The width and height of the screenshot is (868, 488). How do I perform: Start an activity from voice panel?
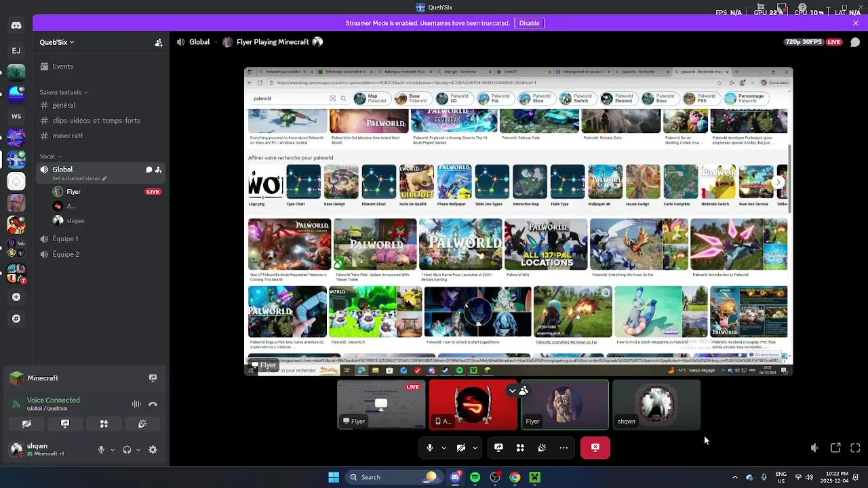point(104,424)
